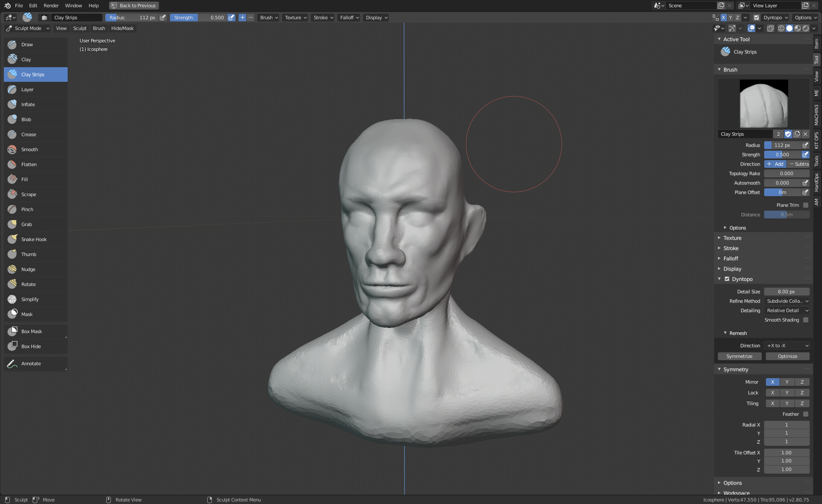
Task: Disable the Dyntopo panel checkbox
Action: 727,279
